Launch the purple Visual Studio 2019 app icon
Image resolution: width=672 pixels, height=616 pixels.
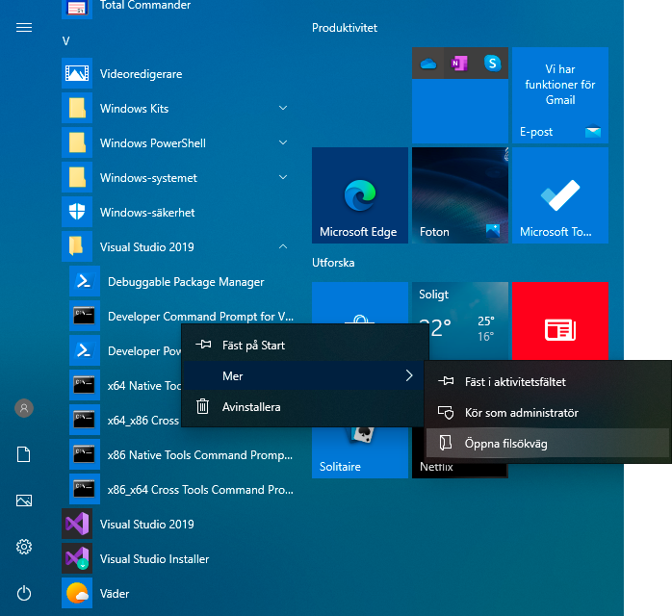click(77, 524)
